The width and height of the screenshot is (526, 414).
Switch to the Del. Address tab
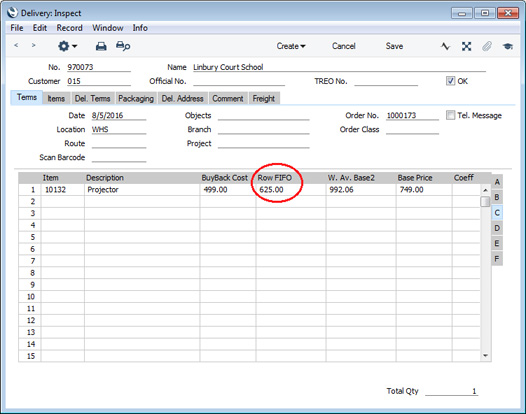182,98
